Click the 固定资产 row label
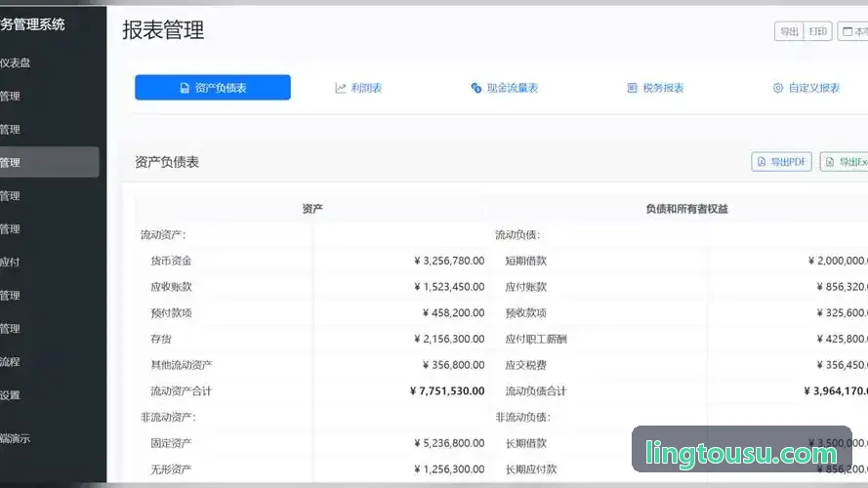 click(171, 443)
